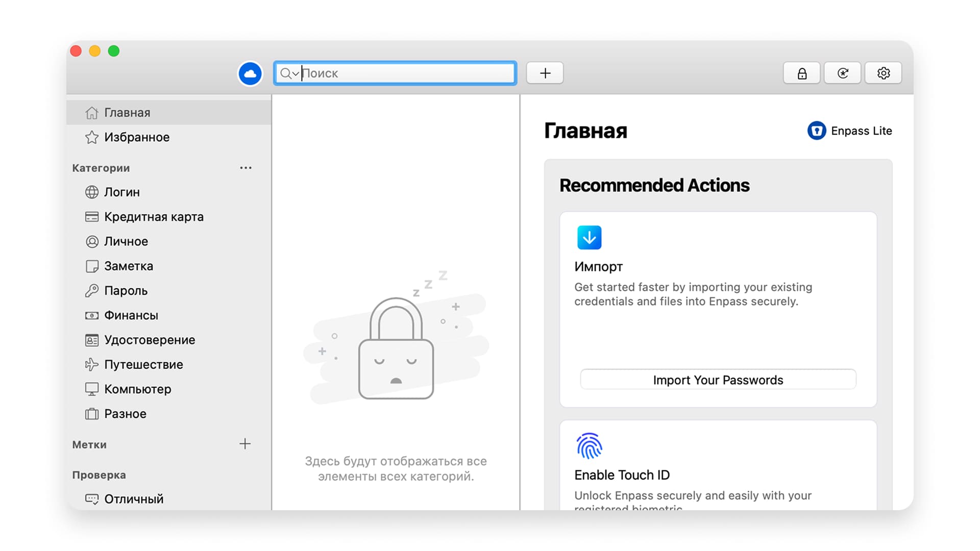Click the blue Import arrow icon
Screen dimensions: 980x551
pyautogui.click(x=589, y=238)
